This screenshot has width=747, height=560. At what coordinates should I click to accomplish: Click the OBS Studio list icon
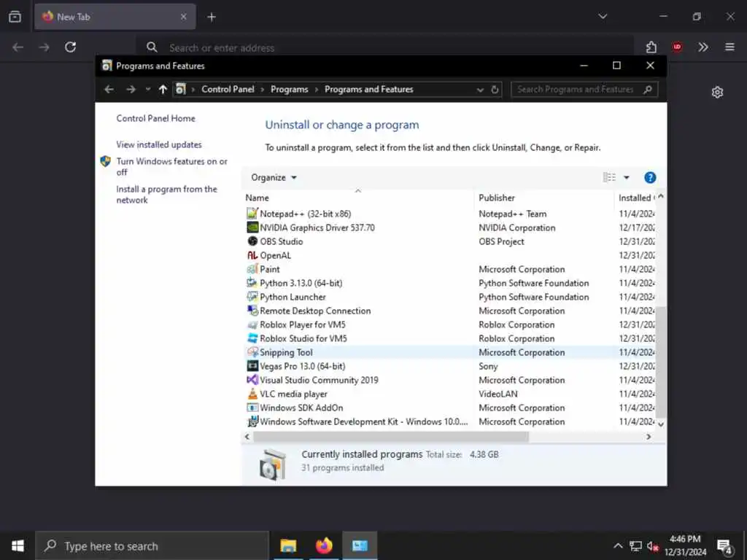[252, 241]
